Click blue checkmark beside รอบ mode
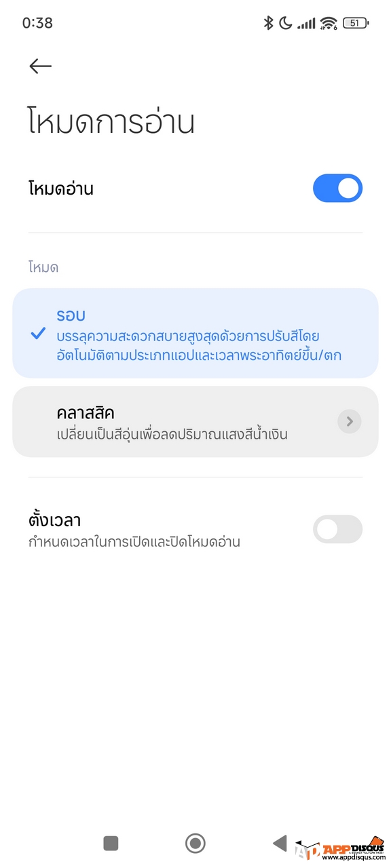Screen dimensions: 391x868 coord(39,334)
